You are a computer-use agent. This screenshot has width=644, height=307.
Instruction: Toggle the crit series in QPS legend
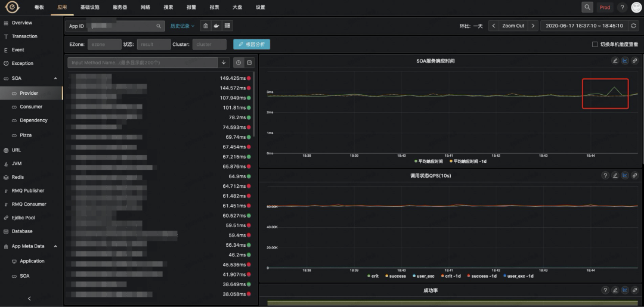[x=373, y=276]
